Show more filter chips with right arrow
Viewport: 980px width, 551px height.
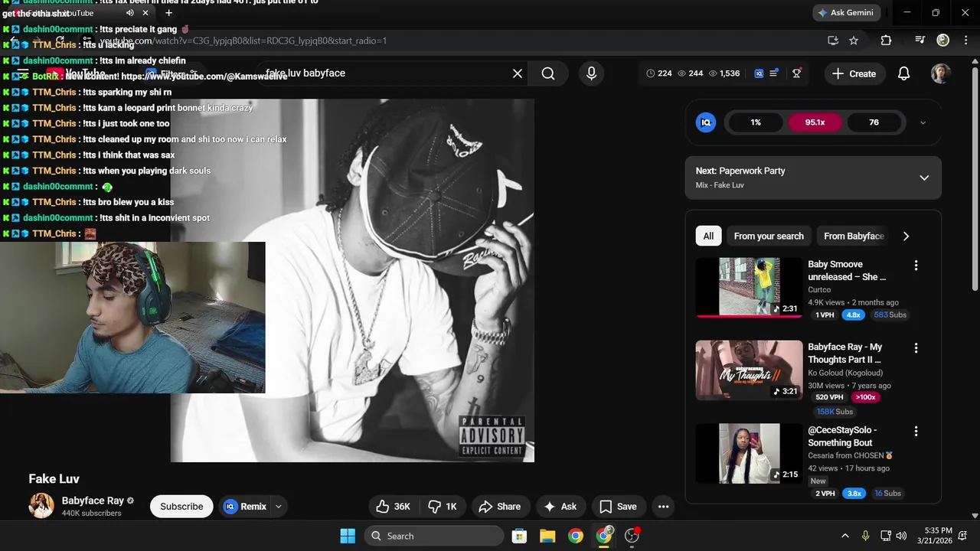point(906,236)
